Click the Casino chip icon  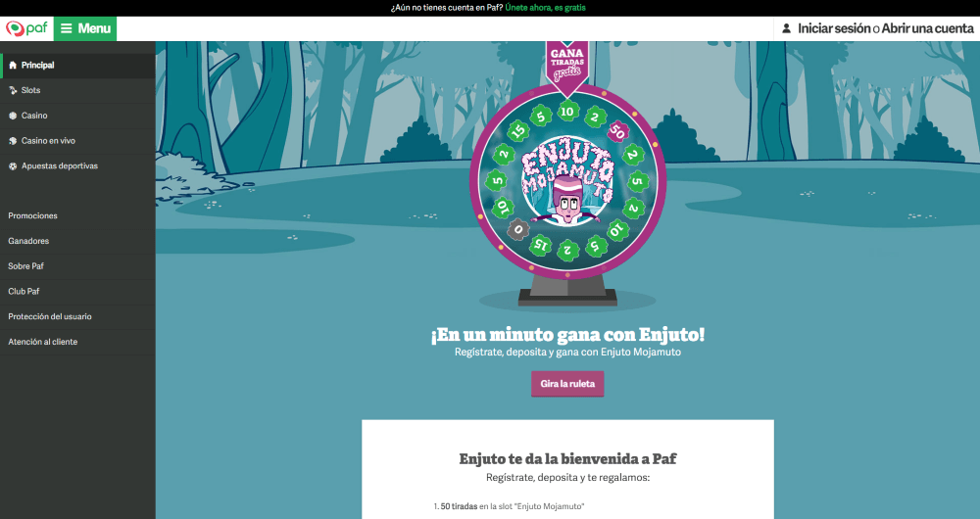point(13,116)
